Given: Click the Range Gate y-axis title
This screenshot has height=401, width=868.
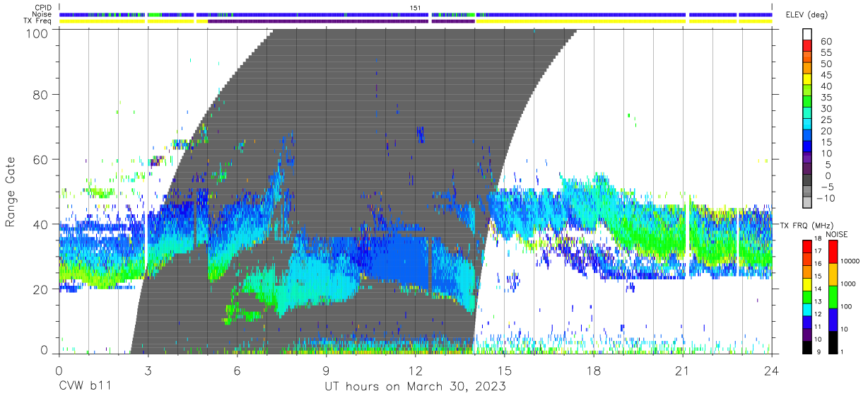Looking at the screenshot, I should click(11, 191).
